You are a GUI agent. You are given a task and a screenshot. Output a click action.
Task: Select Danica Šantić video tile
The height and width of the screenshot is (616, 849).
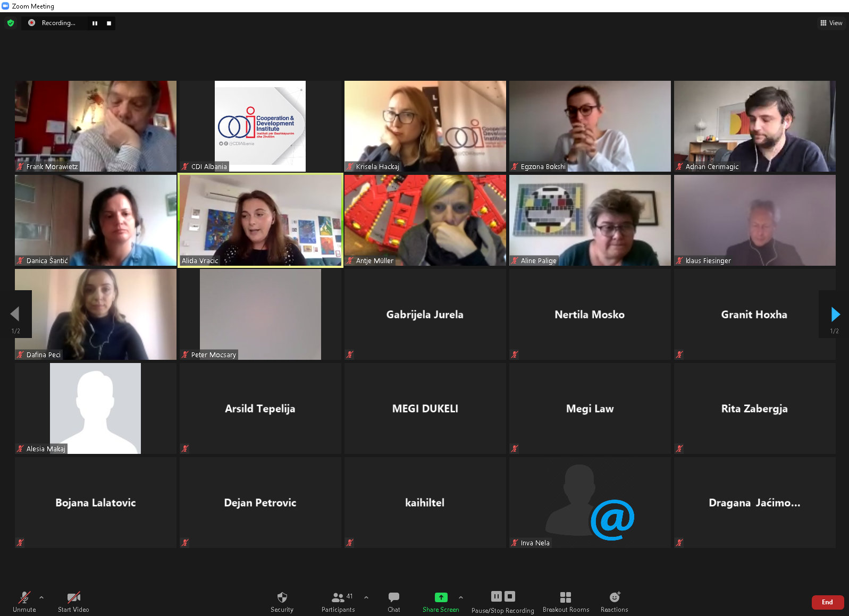coord(96,220)
